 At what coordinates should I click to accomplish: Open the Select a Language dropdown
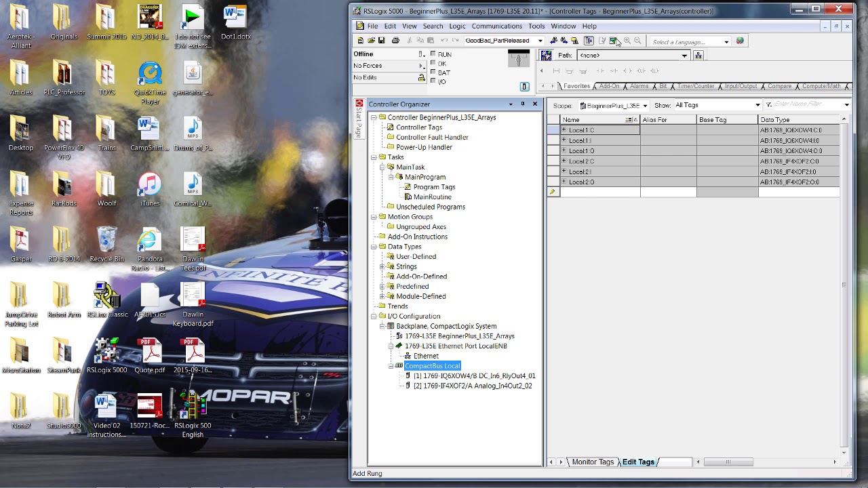[726, 42]
